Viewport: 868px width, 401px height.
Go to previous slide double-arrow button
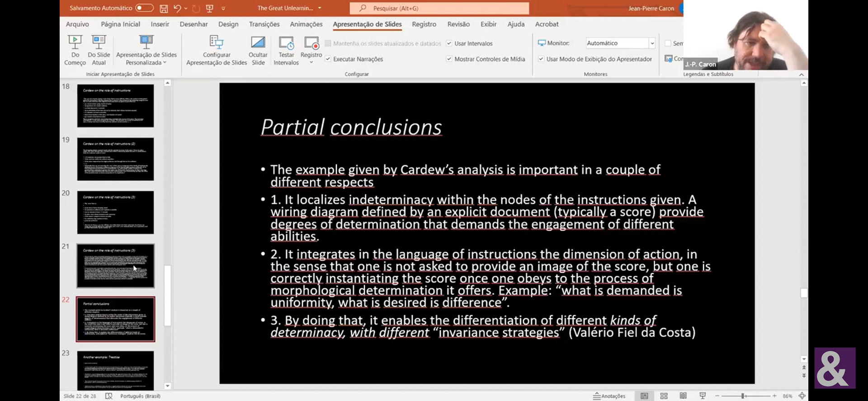(x=804, y=368)
